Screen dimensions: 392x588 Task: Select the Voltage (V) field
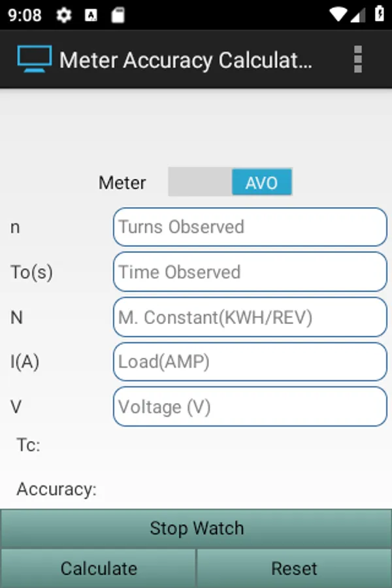click(250, 407)
